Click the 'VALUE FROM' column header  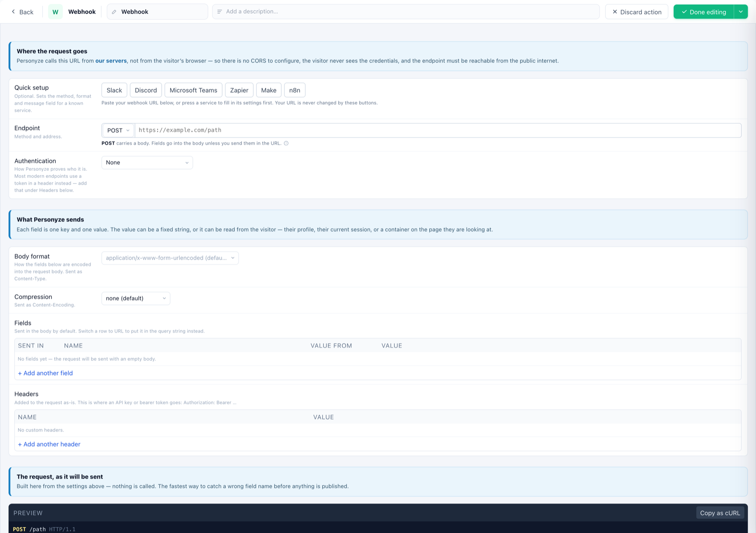pyautogui.click(x=331, y=346)
